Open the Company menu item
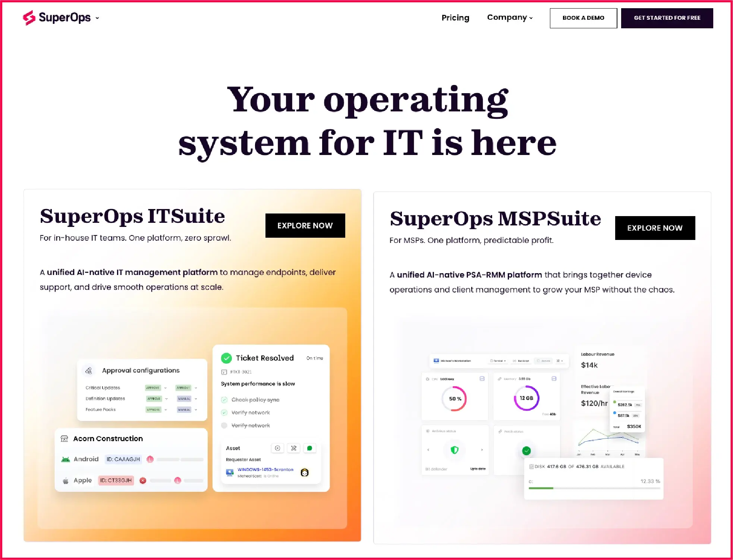The image size is (733, 560). (x=510, y=18)
